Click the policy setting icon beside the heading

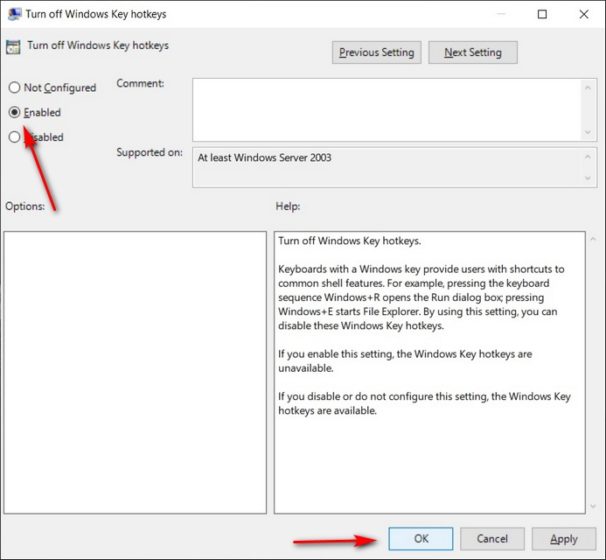(14, 45)
